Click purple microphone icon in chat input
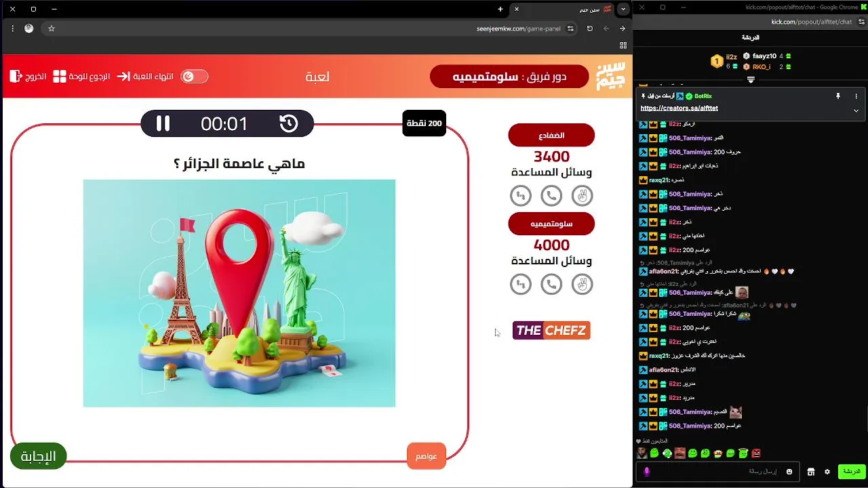 click(647, 472)
